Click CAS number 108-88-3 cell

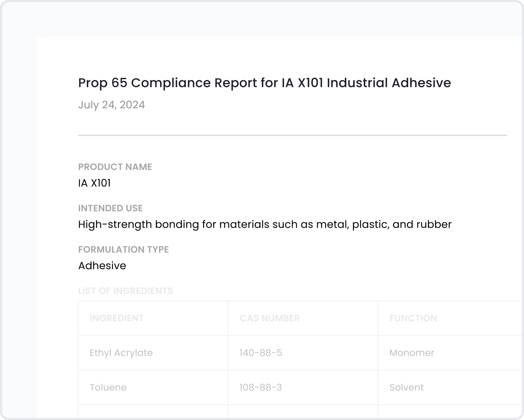click(x=260, y=387)
